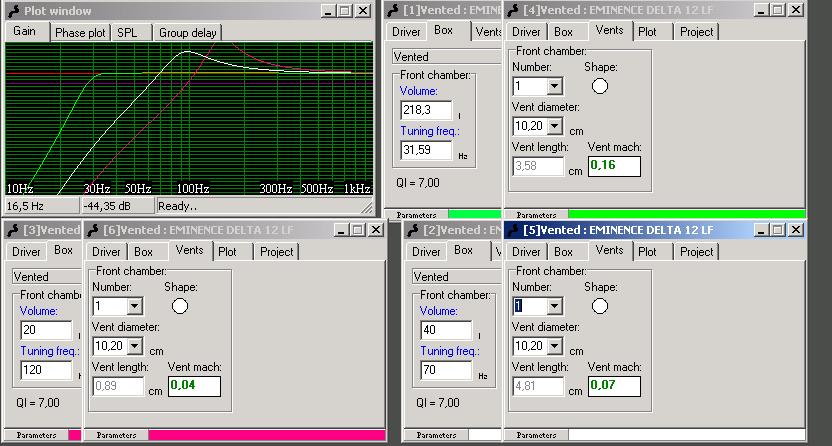Viewport: 832px width, 446px height.
Task: Select round vent shape in window [5]
Action: (x=600, y=306)
